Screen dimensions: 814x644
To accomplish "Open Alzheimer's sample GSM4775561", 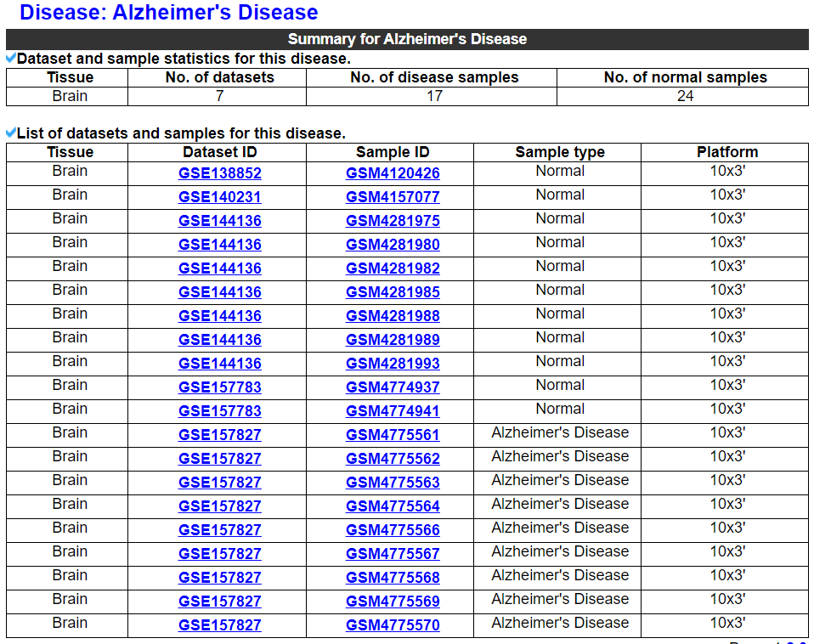I will click(x=393, y=435).
